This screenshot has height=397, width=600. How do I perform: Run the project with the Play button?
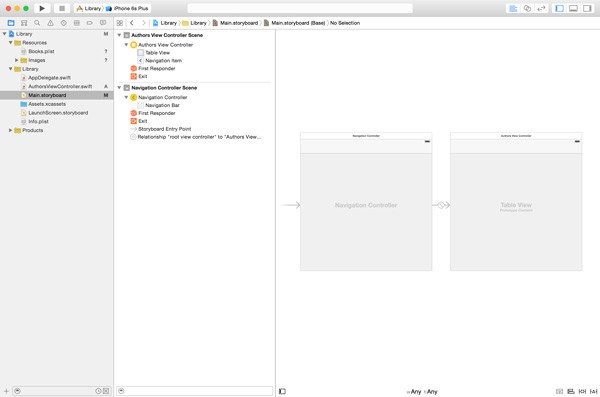[42, 8]
